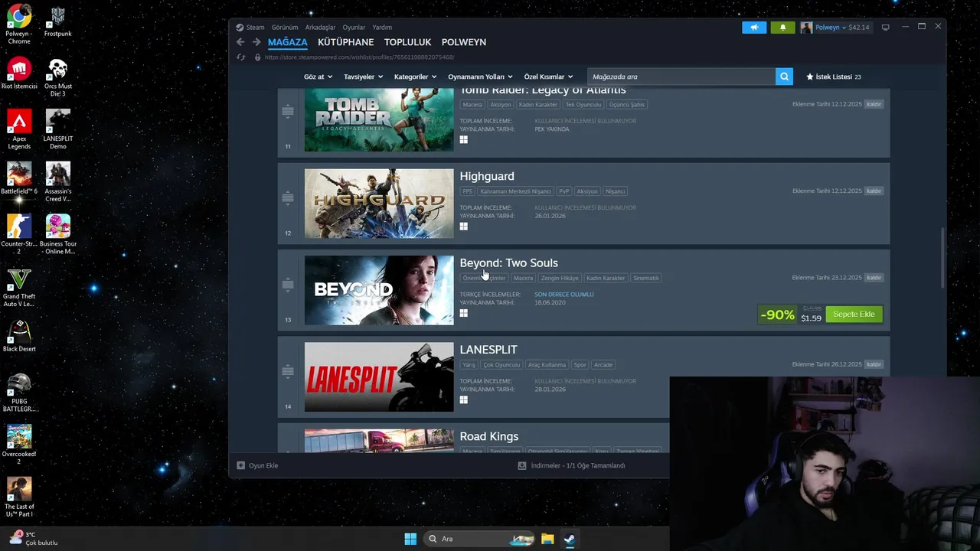
Task: Switch to the POLWEYN tab
Action: [x=464, y=42]
